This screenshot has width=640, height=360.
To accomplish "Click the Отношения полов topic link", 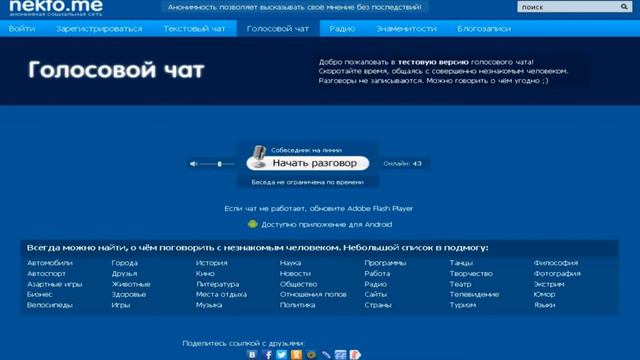I will click(313, 294).
